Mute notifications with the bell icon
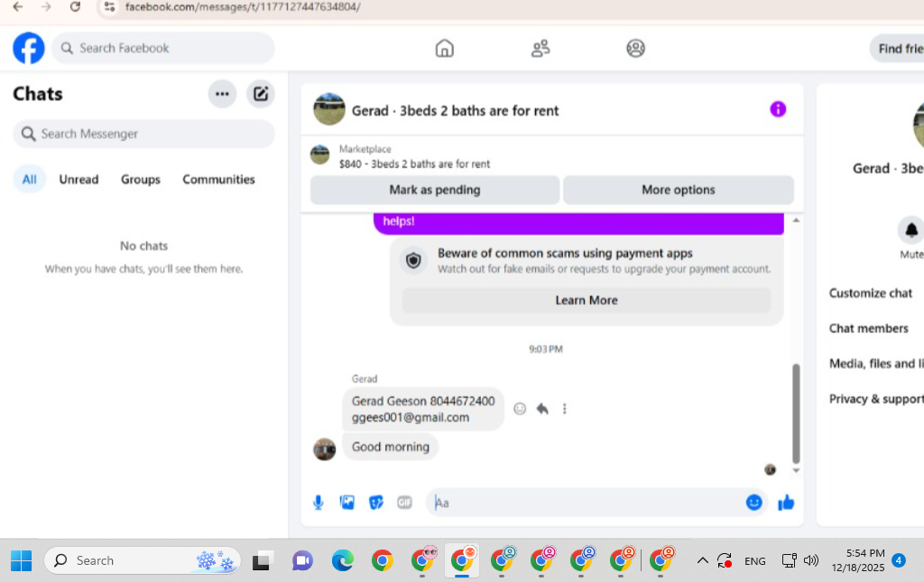 pyautogui.click(x=910, y=230)
